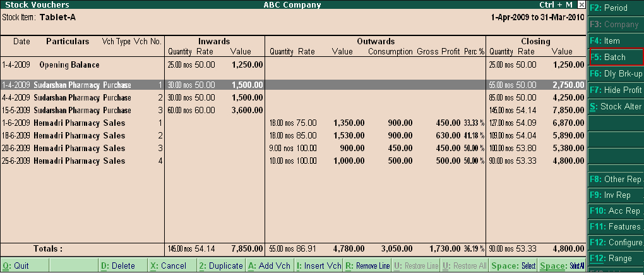Screen dimensions: 644x275
Task: Click the Consumption column header
Action: click(x=390, y=52)
